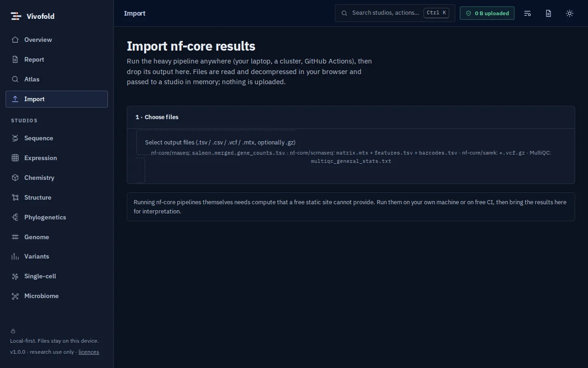Click the '1 · Choose files' heading
588x368 pixels.
pos(157,117)
